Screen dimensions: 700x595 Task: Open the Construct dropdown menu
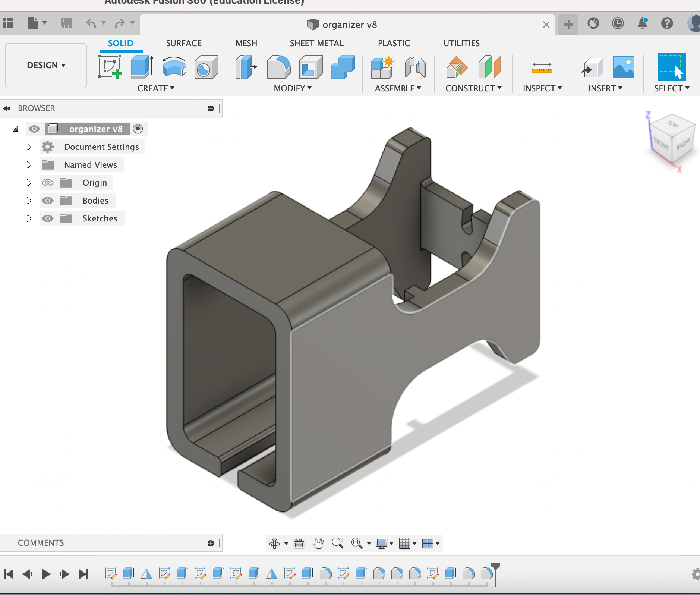[x=473, y=88]
